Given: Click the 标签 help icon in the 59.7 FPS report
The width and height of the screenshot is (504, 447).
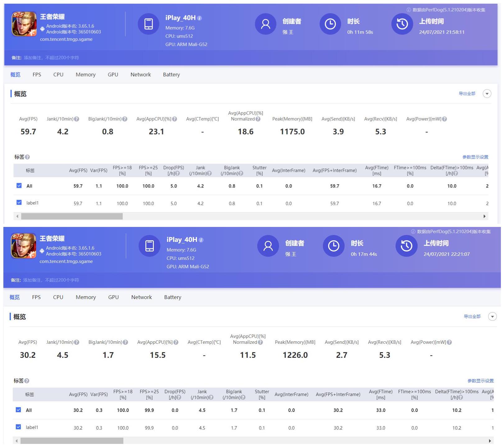Looking at the screenshot, I should pyautogui.click(x=27, y=157).
